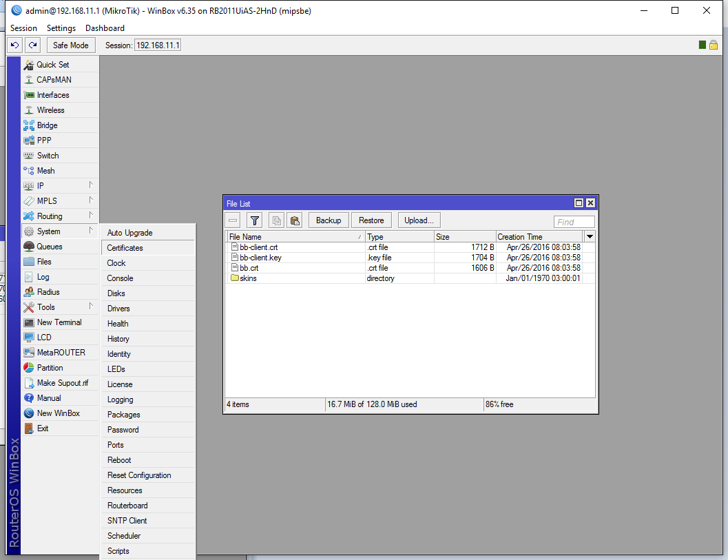Toggle Safe Mode button

click(70, 45)
